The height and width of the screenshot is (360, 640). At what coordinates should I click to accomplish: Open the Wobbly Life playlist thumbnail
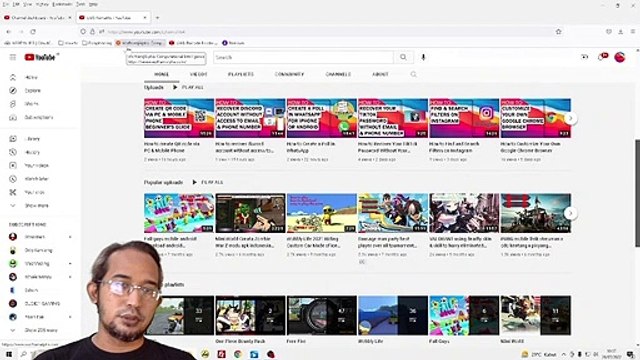click(x=393, y=316)
